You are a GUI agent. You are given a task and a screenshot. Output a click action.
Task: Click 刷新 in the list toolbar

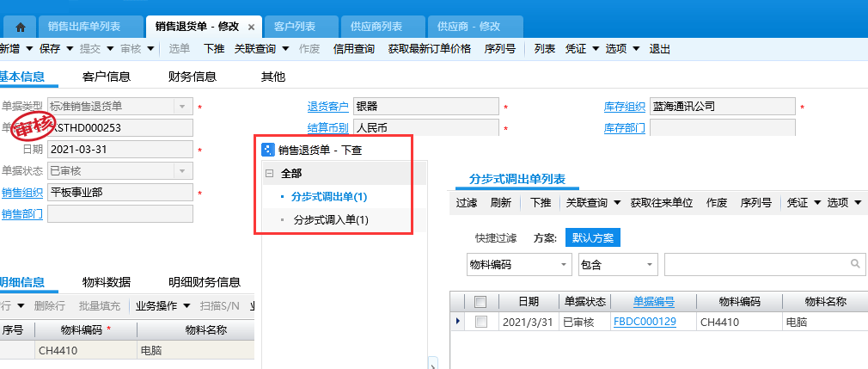(x=501, y=203)
